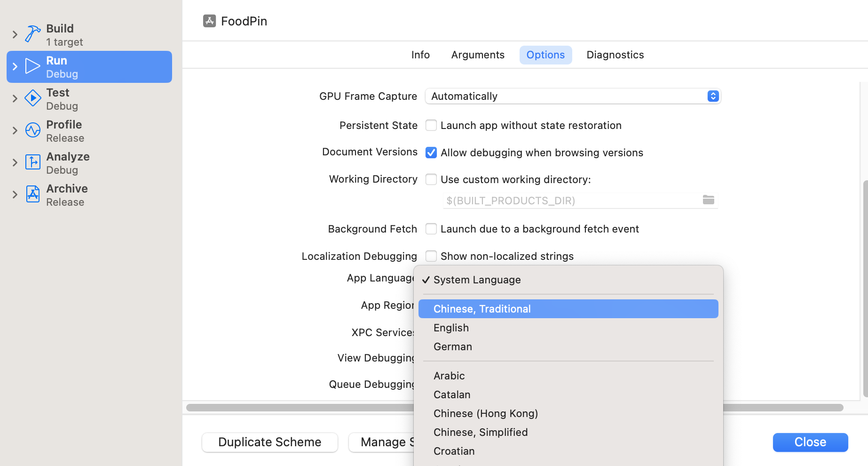Switch to the Diagnostics tab
The width and height of the screenshot is (868, 466).
click(615, 55)
